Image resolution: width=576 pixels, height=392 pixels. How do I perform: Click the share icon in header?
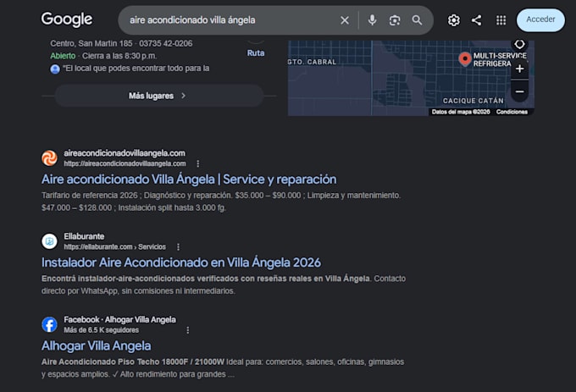click(476, 20)
